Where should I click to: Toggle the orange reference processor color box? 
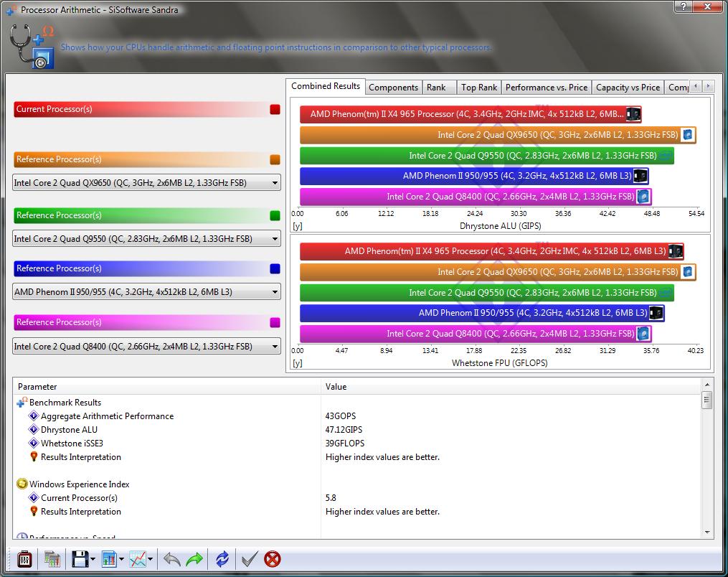pyautogui.click(x=275, y=159)
